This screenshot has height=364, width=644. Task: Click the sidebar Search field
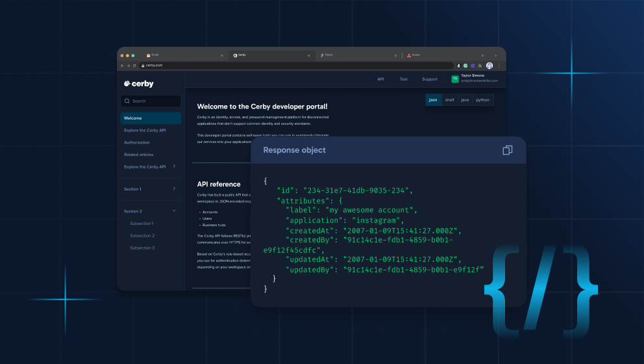[151, 101]
